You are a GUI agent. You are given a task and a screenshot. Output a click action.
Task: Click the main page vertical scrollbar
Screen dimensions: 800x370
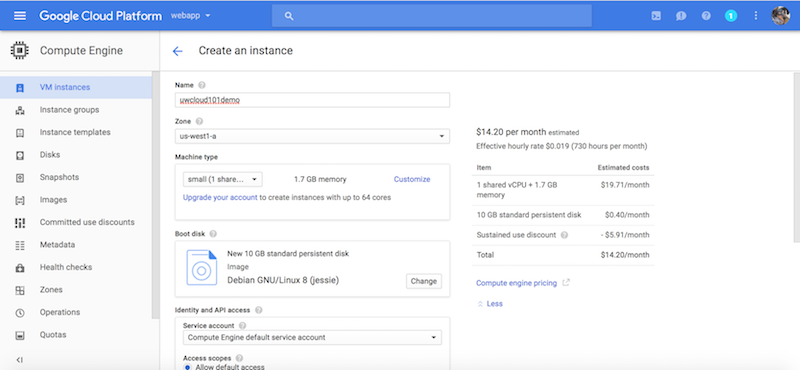coord(796,157)
